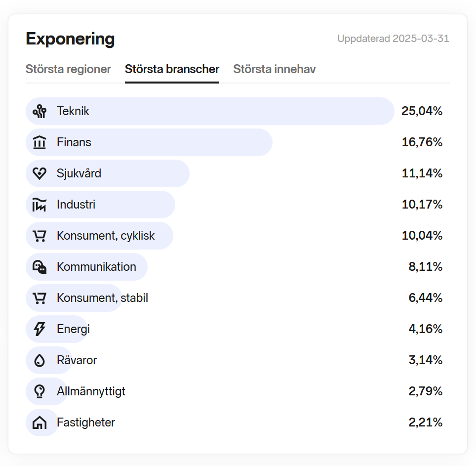Click the Uppdaterad 2025-03-31 date text
The image size is (476, 466).
pos(393,39)
